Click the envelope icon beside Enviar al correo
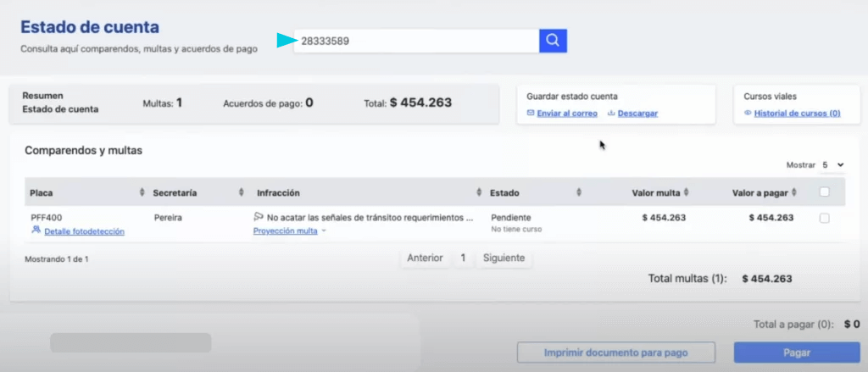This screenshot has height=372, width=868. click(531, 113)
